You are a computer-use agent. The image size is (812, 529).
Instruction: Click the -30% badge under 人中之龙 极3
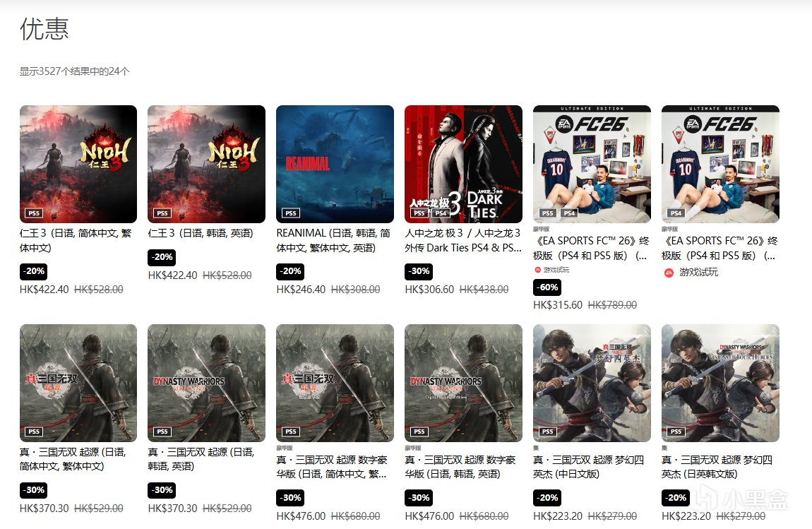[419, 271]
